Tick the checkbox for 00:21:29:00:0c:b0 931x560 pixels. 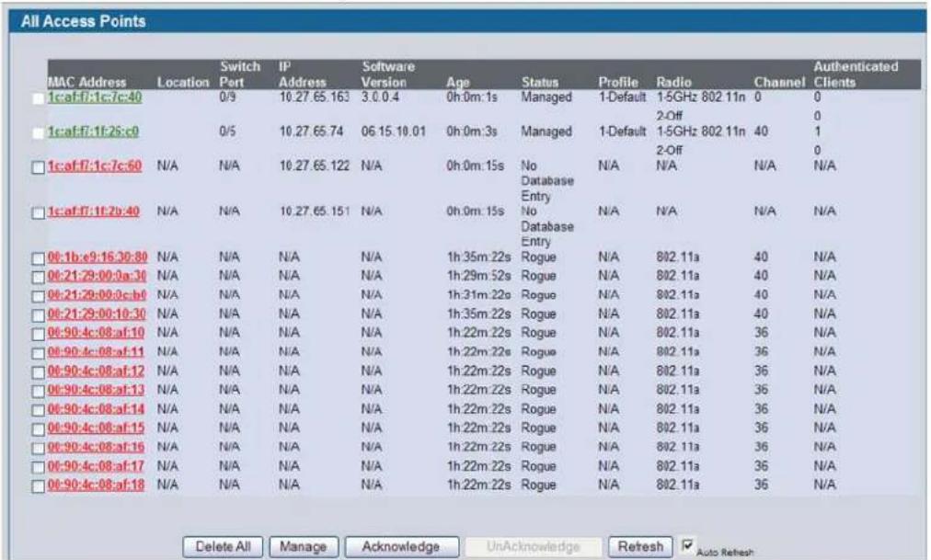coord(38,296)
